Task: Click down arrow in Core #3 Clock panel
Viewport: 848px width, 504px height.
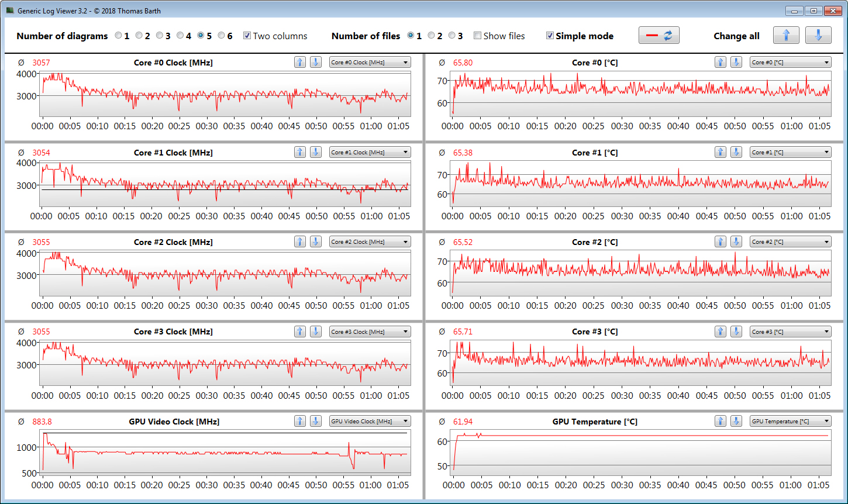Action: pyautogui.click(x=315, y=332)
